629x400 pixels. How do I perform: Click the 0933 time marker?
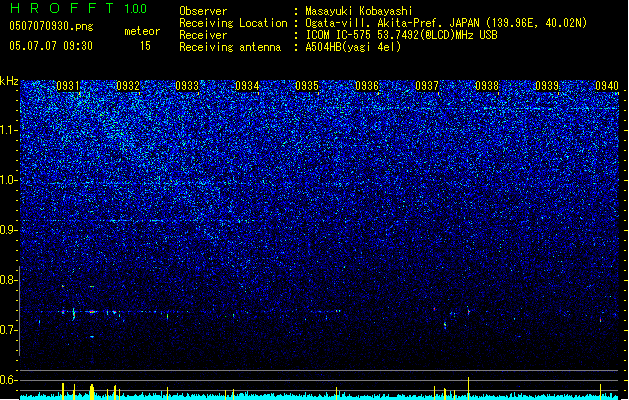coord(187,86)
